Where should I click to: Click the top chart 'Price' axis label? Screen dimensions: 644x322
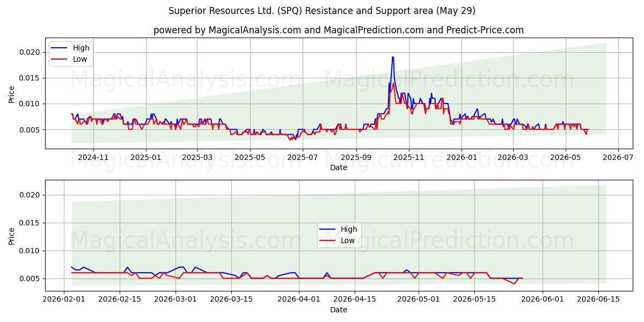click(x=12, y=94)
